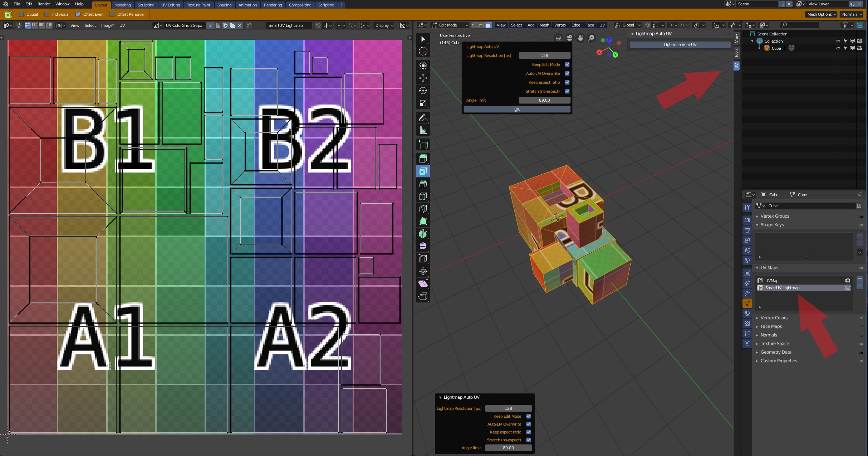Choose the Scale tool

point(423,103)
